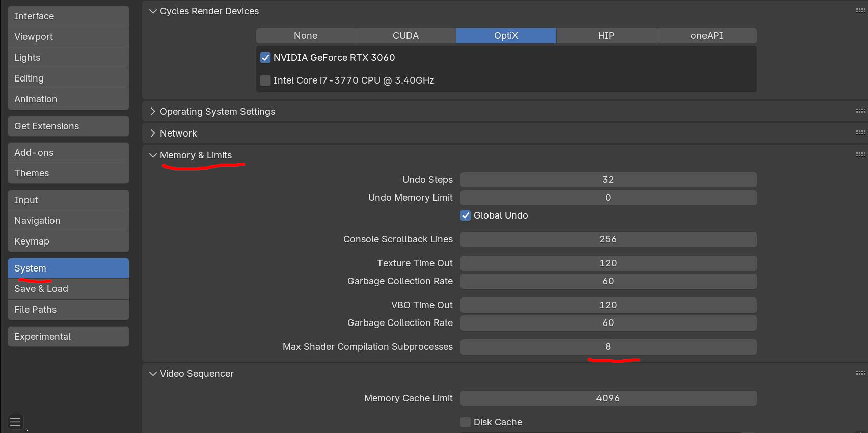Open the Interface preferences section
This screenshot has height=433, width=868.
click(68, 16)
